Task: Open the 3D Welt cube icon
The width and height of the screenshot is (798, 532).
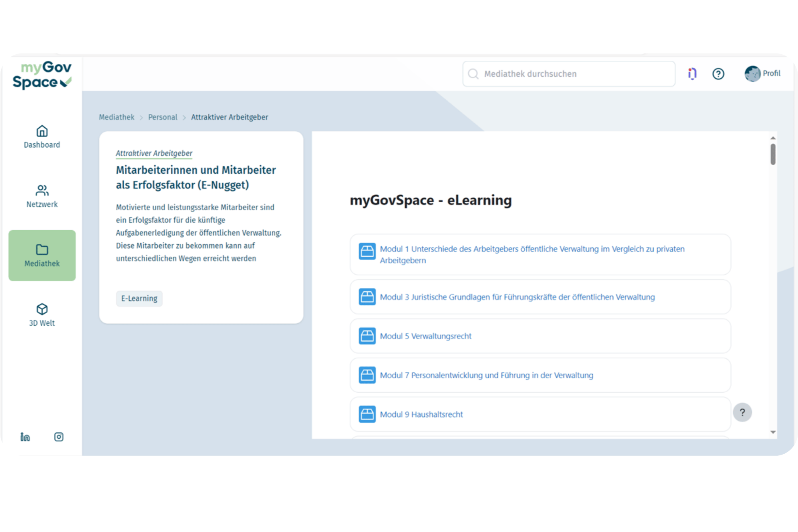Action: (42, 309)
